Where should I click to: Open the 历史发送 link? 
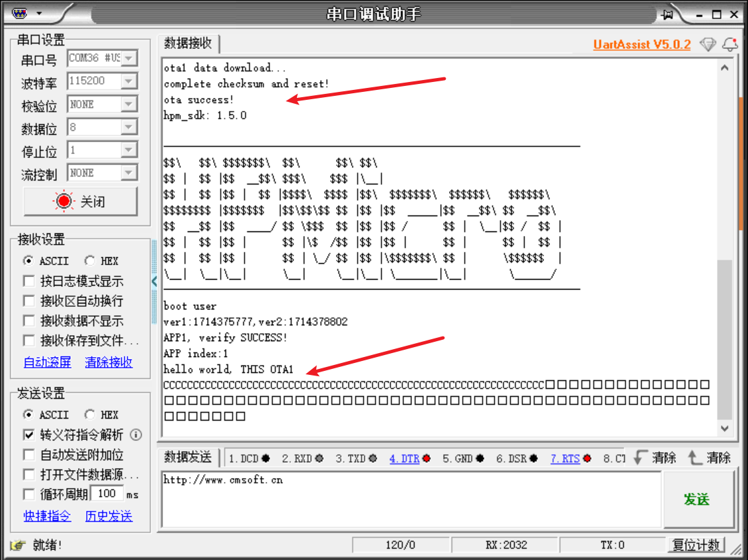click(x=108, y=516)
